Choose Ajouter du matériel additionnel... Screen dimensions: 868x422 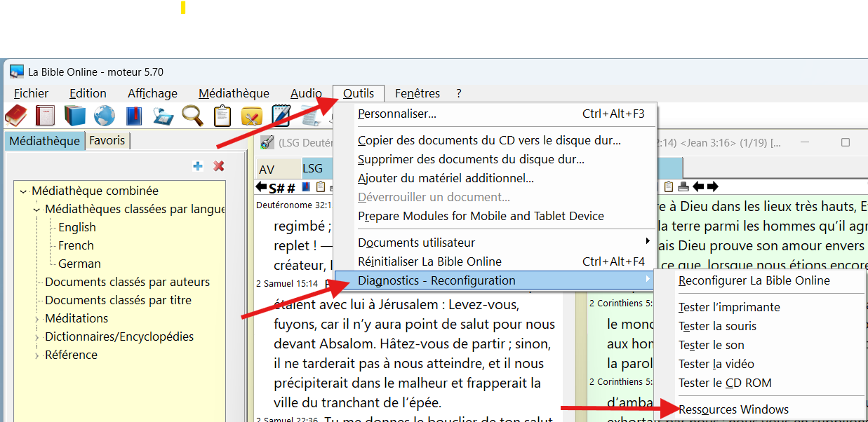point(495,178)
